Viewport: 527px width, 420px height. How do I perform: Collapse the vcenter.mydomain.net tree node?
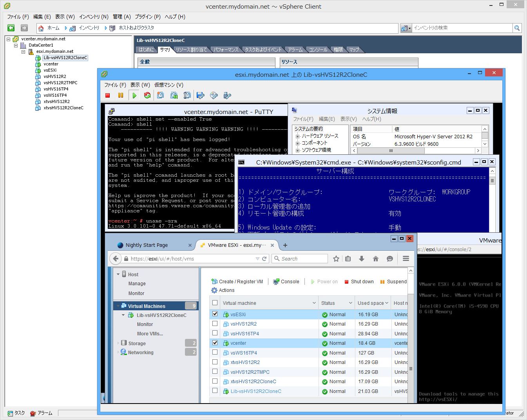(x=9, y=39)
